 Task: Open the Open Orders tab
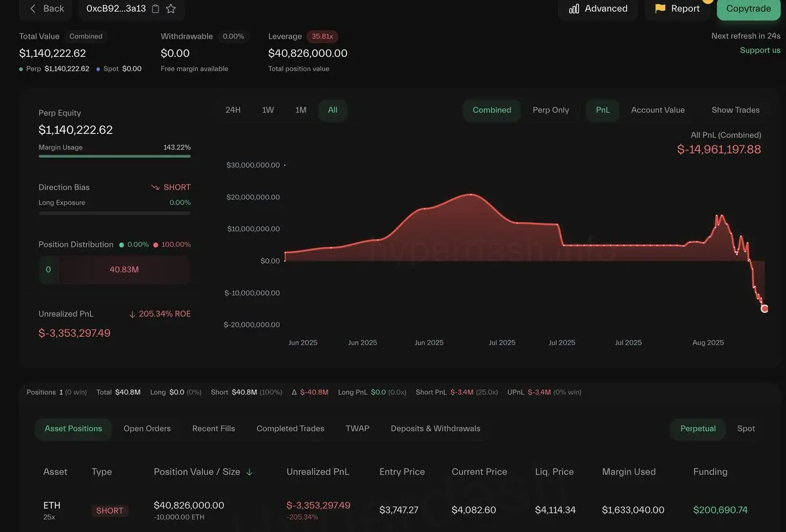(x=147, y=428)
